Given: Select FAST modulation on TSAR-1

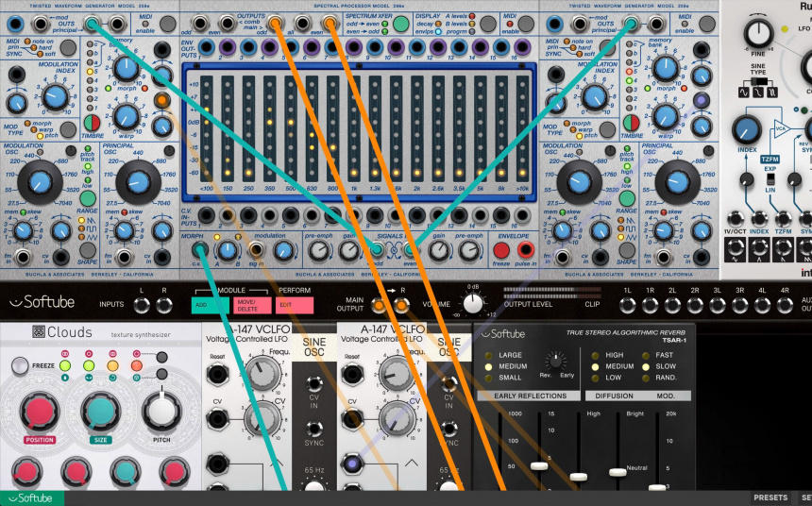Looking at the screenshot, I should click(646, 355).
